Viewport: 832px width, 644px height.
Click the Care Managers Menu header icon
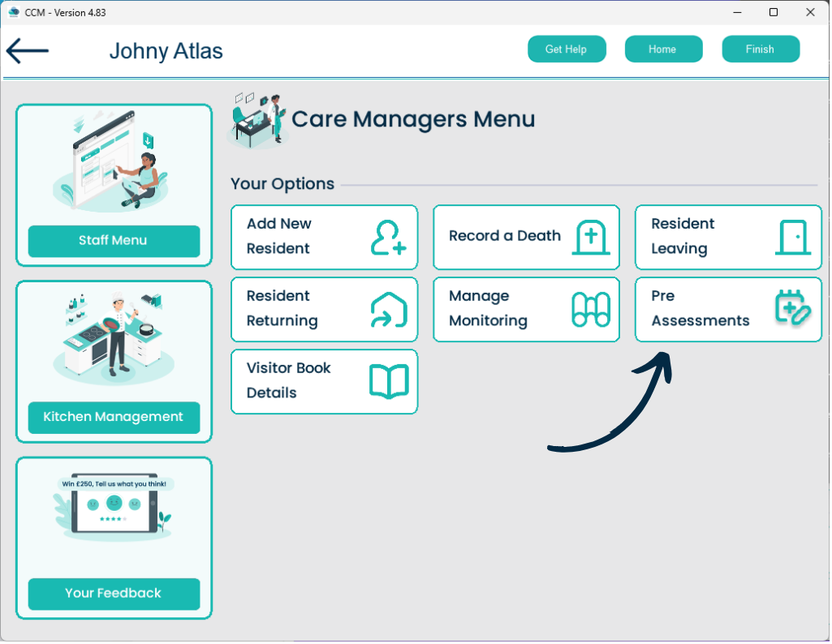point(256,120)
